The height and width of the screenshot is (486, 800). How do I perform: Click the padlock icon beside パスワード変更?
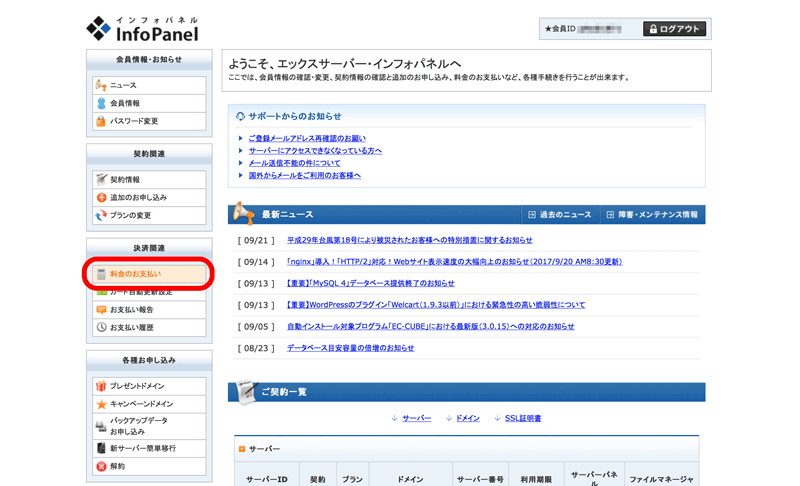[101, 121]
